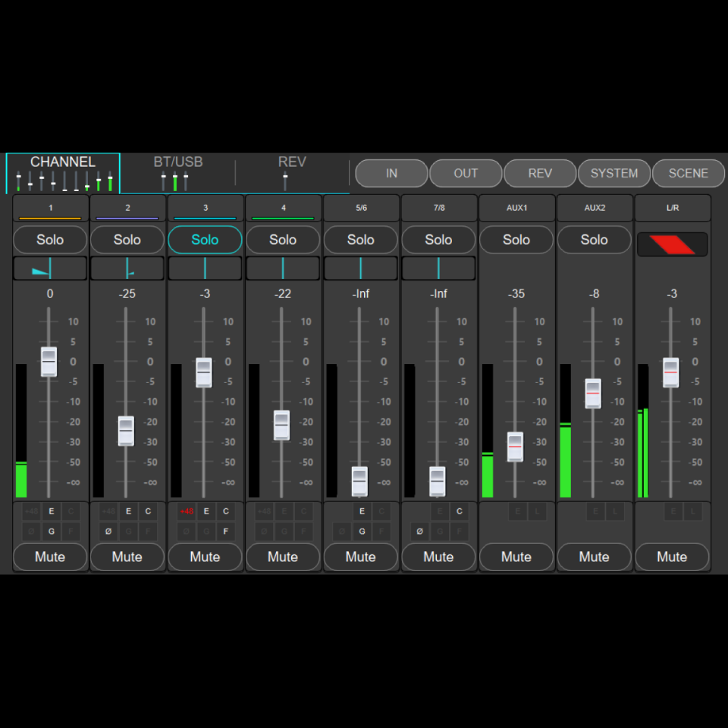This screenshot has width=728, height=728.
Task: Open the gate (G) on channel 5/6
Action: tap(362, 531)
